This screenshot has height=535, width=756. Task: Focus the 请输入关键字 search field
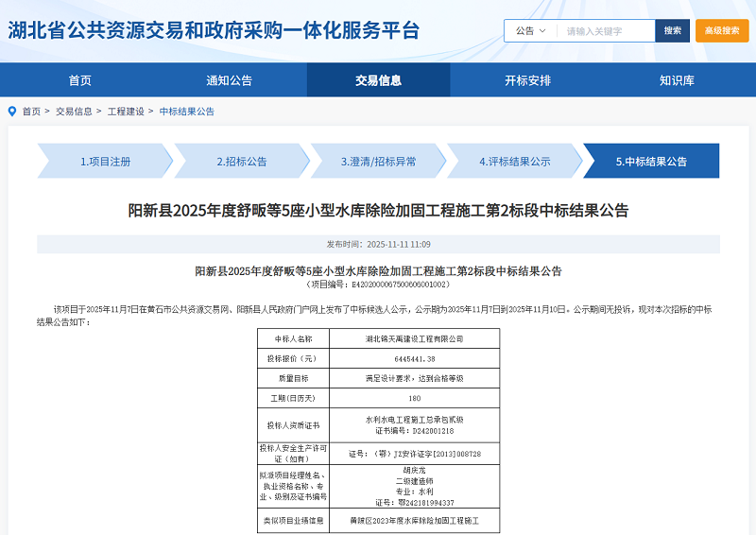coord(606,31)
